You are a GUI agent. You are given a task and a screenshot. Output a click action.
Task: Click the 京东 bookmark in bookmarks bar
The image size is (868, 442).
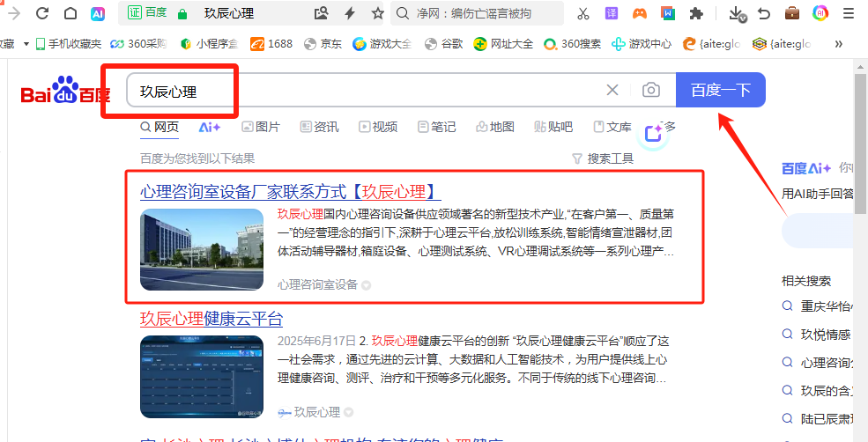[323, 43]
